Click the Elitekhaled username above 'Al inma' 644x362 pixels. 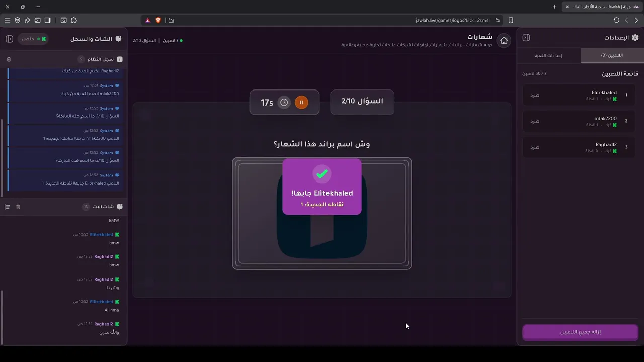point(101,302)
